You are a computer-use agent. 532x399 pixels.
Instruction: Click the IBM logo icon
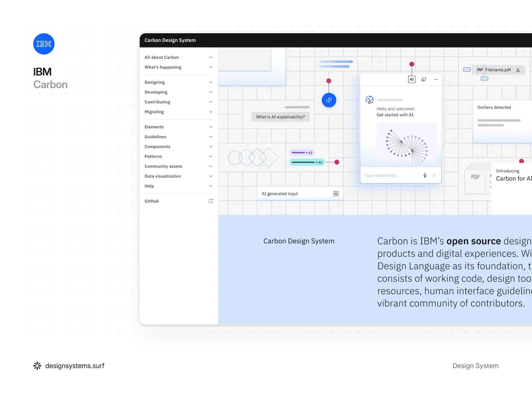tap(44, 44)
